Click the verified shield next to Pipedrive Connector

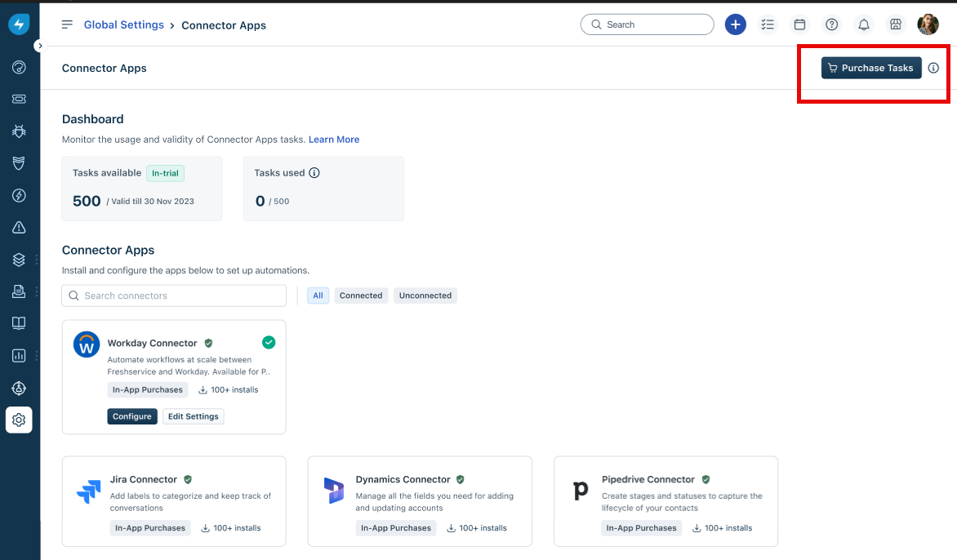tap(706, 479)
